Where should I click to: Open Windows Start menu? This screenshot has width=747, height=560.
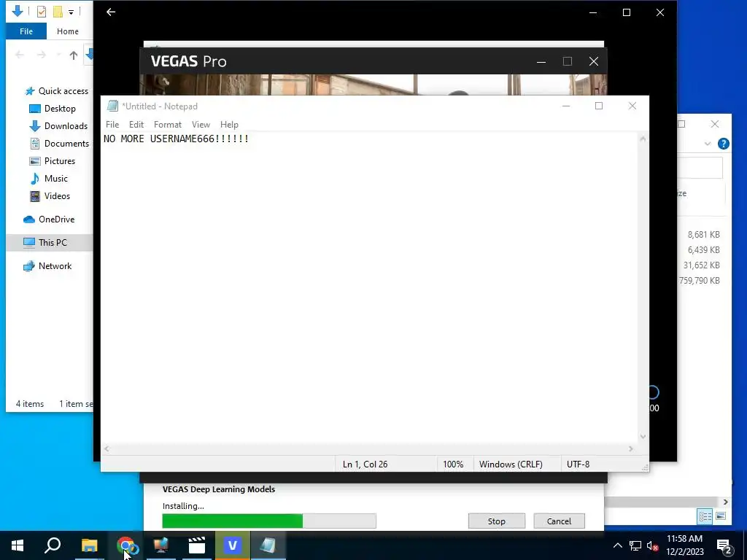click(x=18, y=545)
